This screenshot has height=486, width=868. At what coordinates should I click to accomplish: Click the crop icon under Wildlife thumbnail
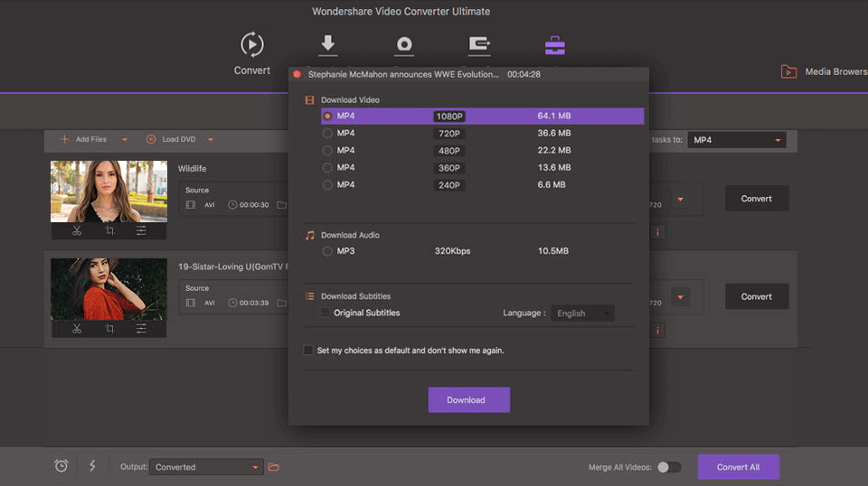[109, 230]
